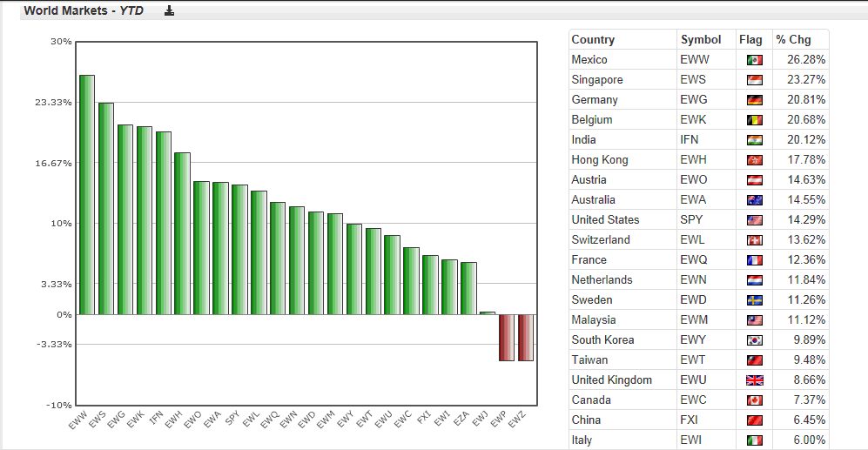Click the Germany country name
Image resolution: width=868 pixels, height=450 pixels.
(x=595, y=99)
